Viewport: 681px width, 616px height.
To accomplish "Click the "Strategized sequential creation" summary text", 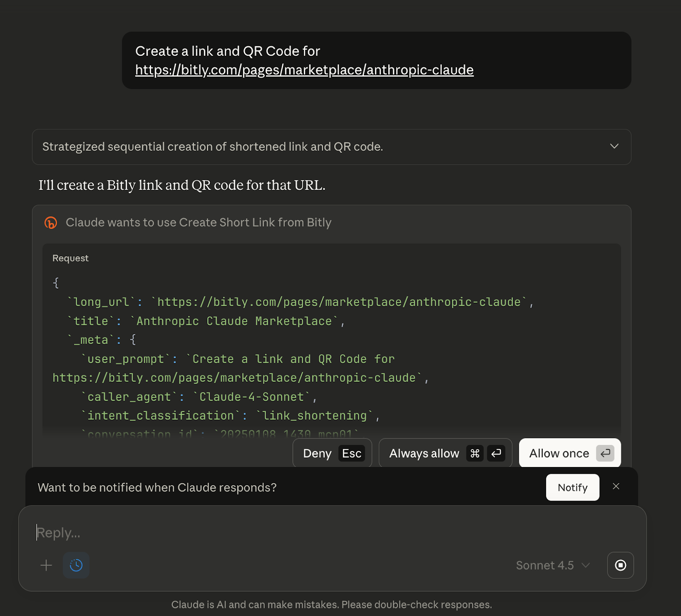I will pos(212,147).
